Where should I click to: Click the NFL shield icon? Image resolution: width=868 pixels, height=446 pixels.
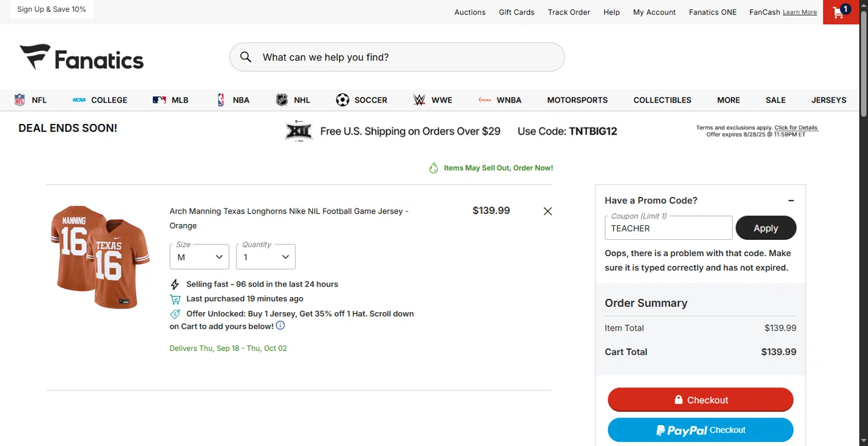tap(20, 100)
